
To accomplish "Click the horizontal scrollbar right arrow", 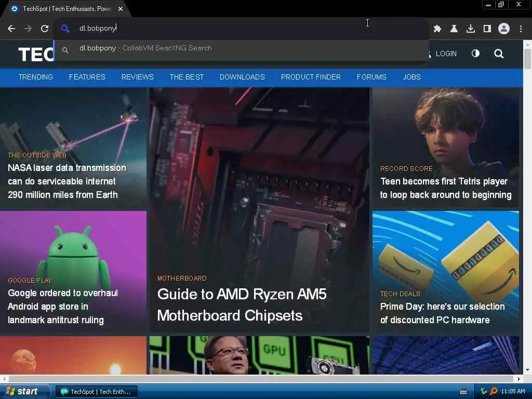I will (519, 379).
